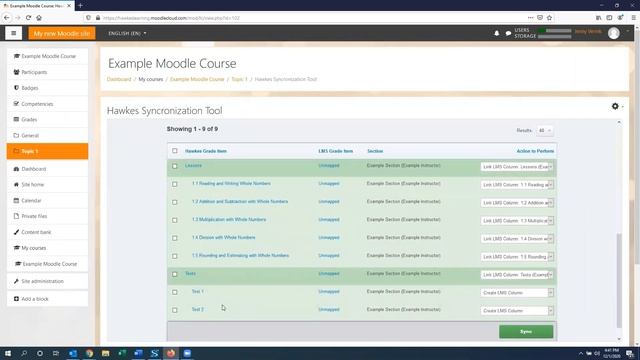
Task: Open action dropdown for 1.1 Reading row
Action: pyautogui.click(x=517, y=185)
